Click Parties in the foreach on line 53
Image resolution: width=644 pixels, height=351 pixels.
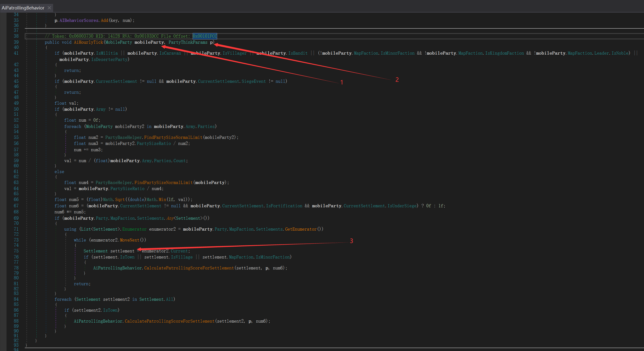tap(206, 126)
